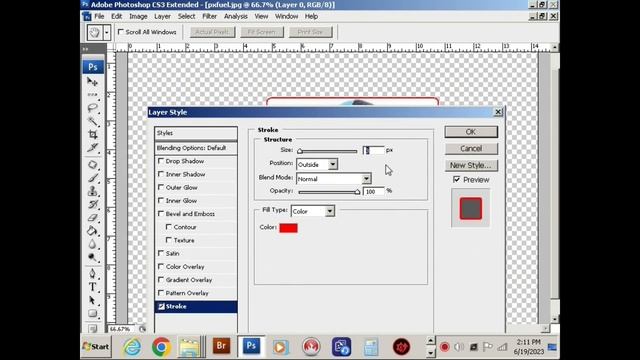Select the Slice tool
Viewport: 640px width, 360px height.
(x=93, y=147)
